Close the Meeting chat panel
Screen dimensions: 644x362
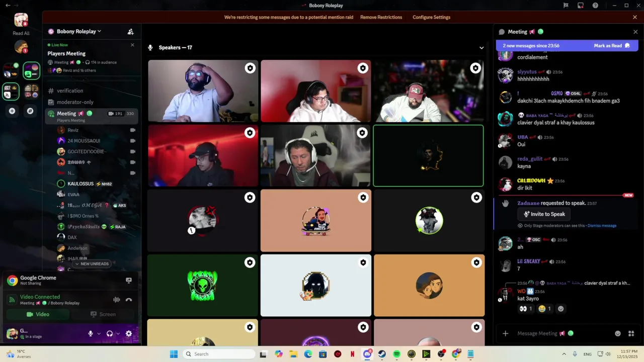635,32
